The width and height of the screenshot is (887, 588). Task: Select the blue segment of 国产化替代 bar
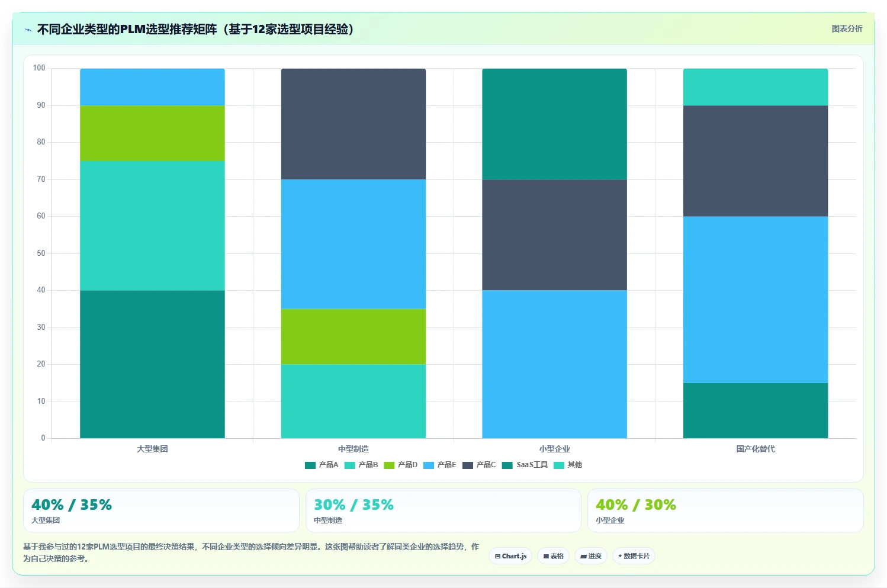click(x=756, y=300)
